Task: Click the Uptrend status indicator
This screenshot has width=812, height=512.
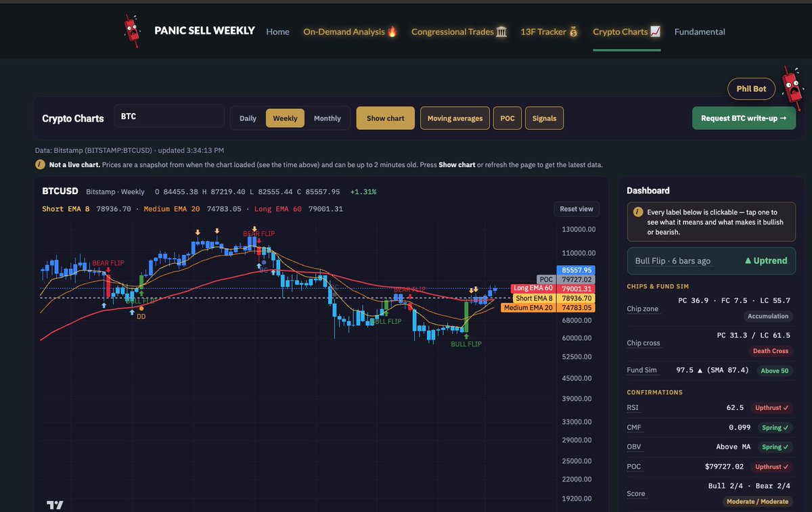Action: [765, 261]
